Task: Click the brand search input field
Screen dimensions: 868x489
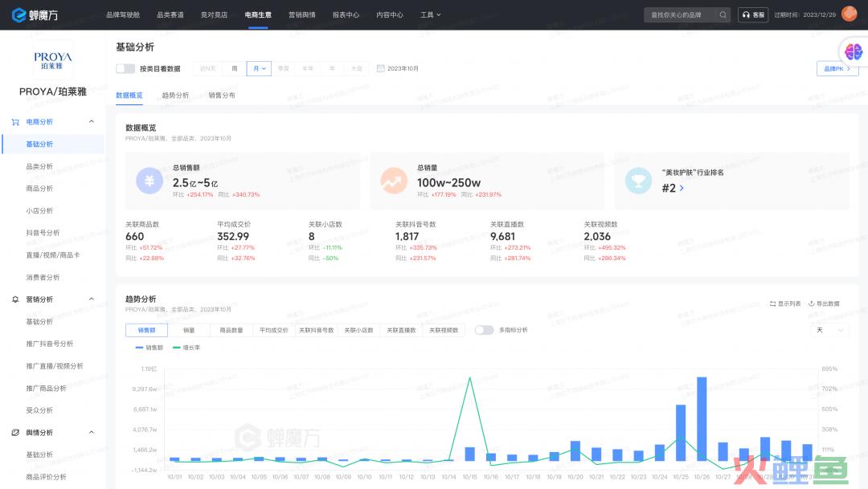Action: coord(680,15)
